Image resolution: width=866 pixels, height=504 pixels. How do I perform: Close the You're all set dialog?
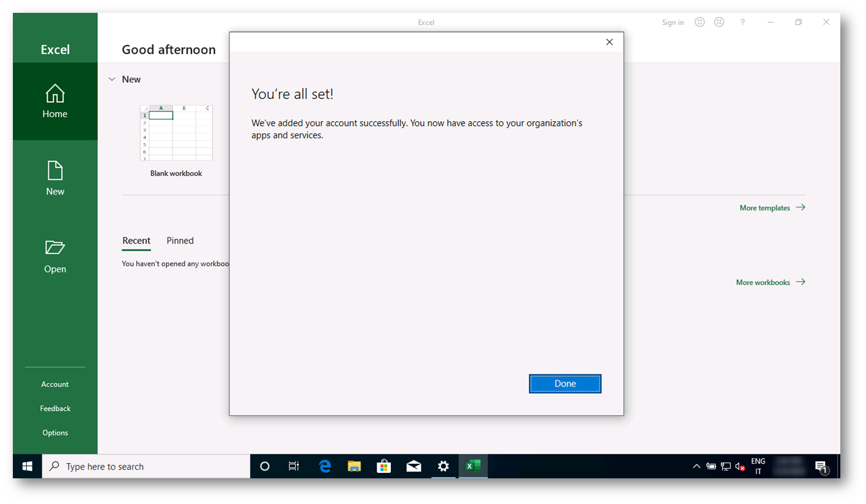point(609,42)
